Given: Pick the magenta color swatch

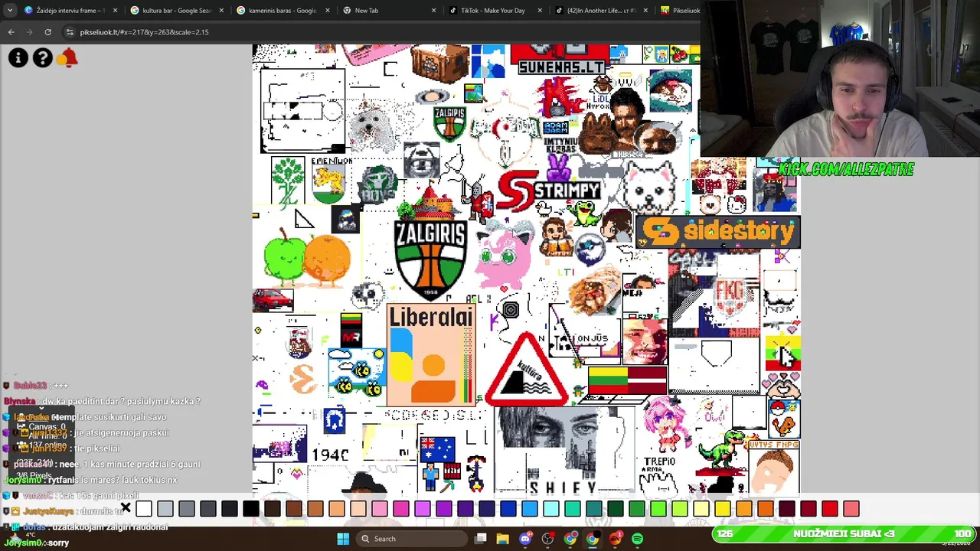Looking at the screenshot, I should [401, 509].
